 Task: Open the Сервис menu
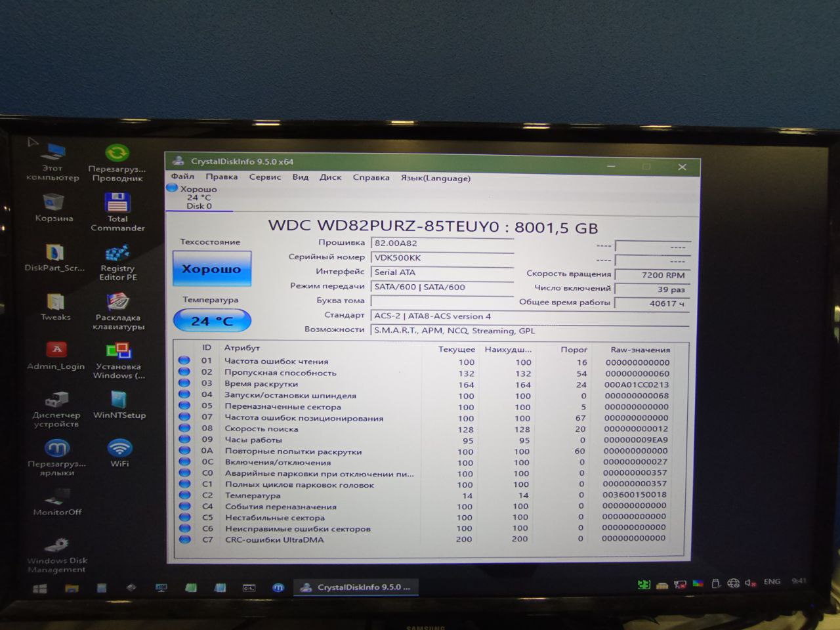(x=264, y=177)
